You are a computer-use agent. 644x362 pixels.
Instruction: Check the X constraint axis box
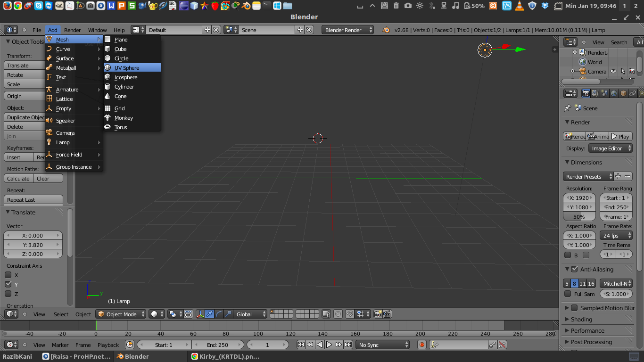coord(8,275)
